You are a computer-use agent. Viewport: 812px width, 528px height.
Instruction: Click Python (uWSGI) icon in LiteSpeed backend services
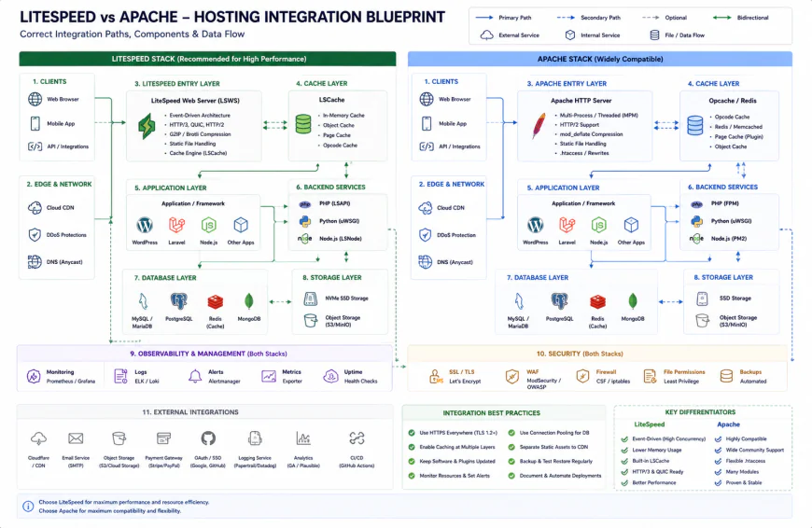coord(305,221)
